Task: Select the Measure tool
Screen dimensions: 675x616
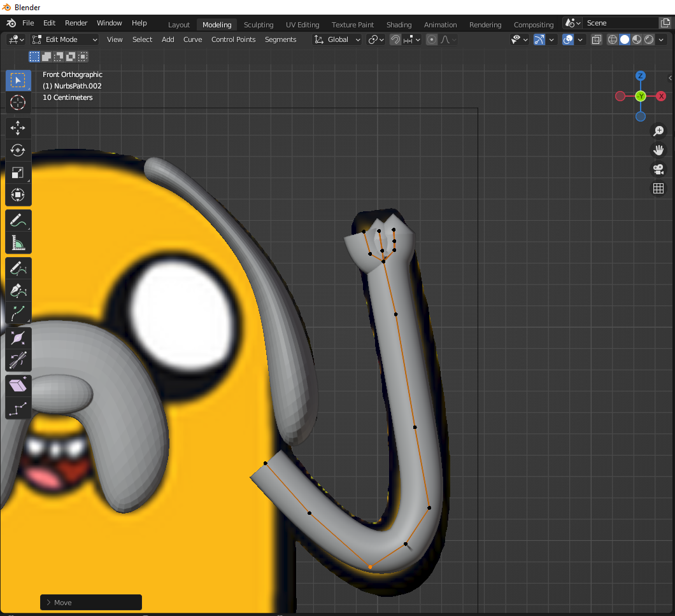Action: (x=18, y=243)
